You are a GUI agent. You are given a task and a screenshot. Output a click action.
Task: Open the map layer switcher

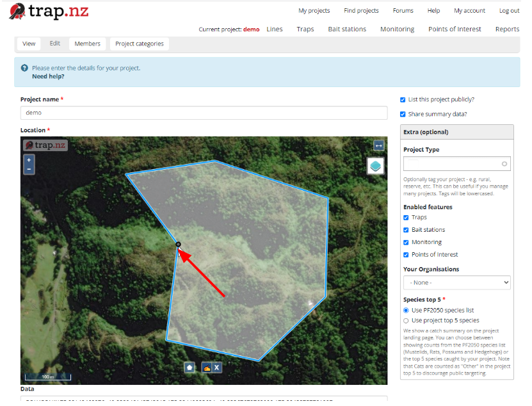pyautogui.click(x=375, y=166)
